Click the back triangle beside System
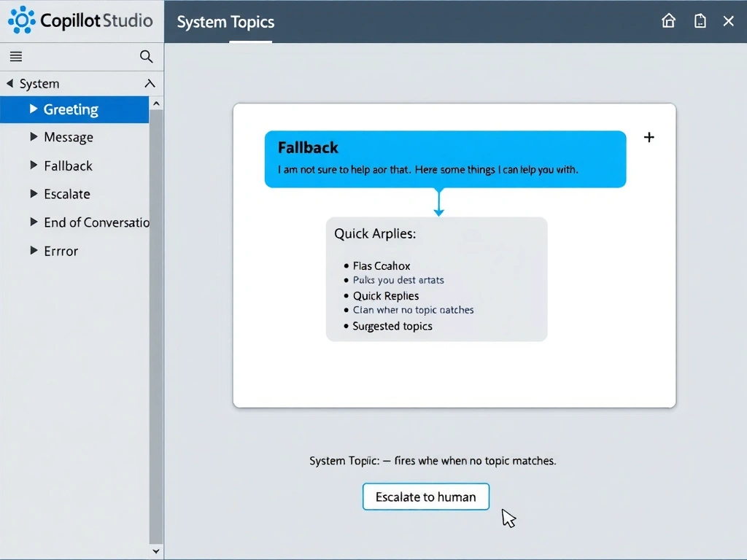747x560 pixels. (x=9, y=83)
